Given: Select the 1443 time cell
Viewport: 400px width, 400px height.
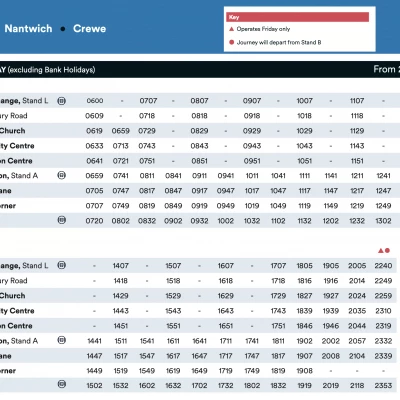Looking at the screenshot, I should coord(121,311).
